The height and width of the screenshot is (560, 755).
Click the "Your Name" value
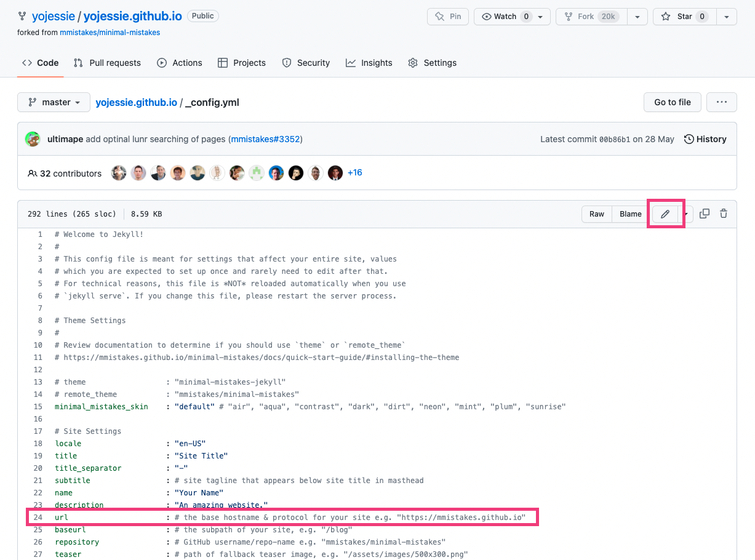[x=199, y=493]
